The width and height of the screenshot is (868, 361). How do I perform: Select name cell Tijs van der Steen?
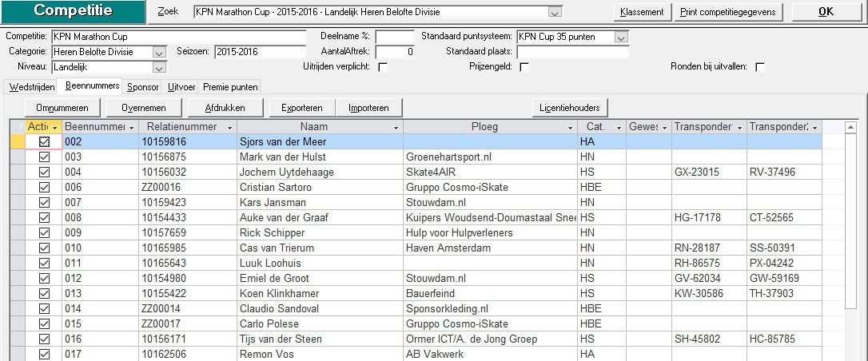point(320,339)
